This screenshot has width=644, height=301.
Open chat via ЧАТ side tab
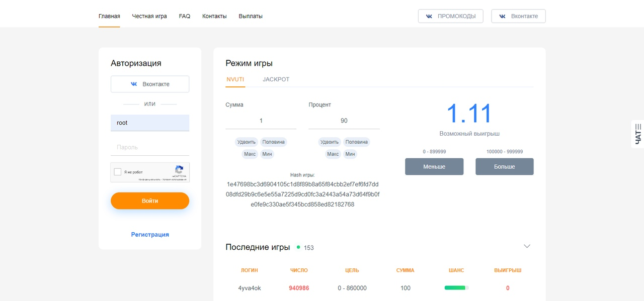point(637,134)
